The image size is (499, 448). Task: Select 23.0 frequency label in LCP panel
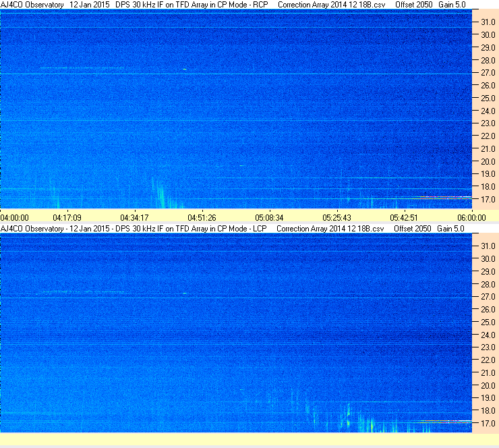pyautogui.click(x=488, y=347)
